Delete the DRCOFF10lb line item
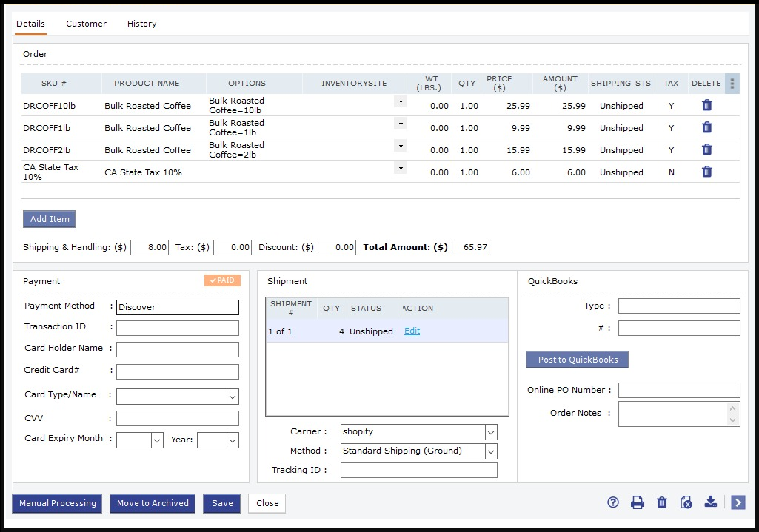Image resolution: width=759 pixels, height=532 pixels. (x=706, y=105)
